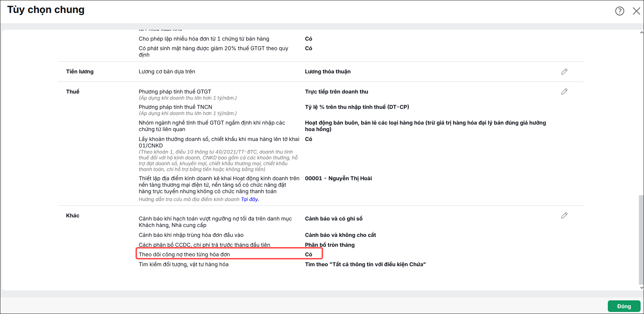Open the Tại đây lookup link

[x=250, y=199]
